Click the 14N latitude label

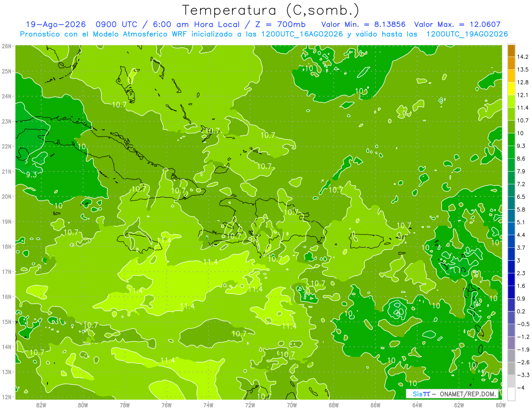point(7,347)
